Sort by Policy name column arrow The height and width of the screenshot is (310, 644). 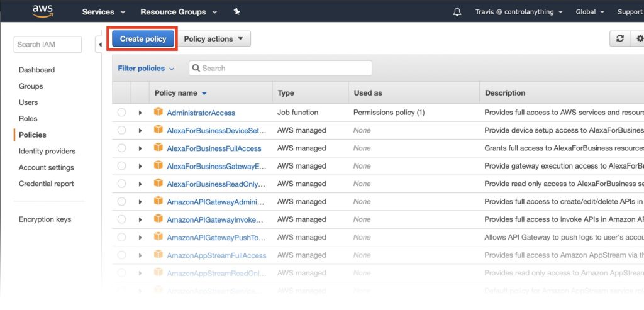(x=204, y=93)
